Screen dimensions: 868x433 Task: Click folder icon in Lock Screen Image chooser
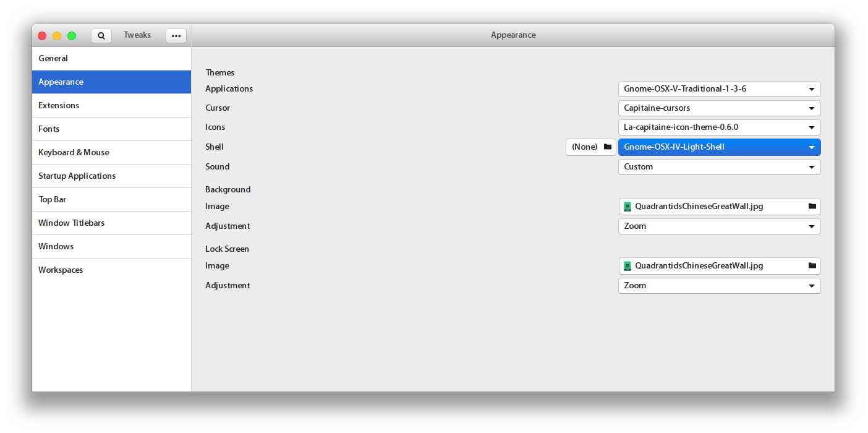pyautogui.click(x=812, y=266)
